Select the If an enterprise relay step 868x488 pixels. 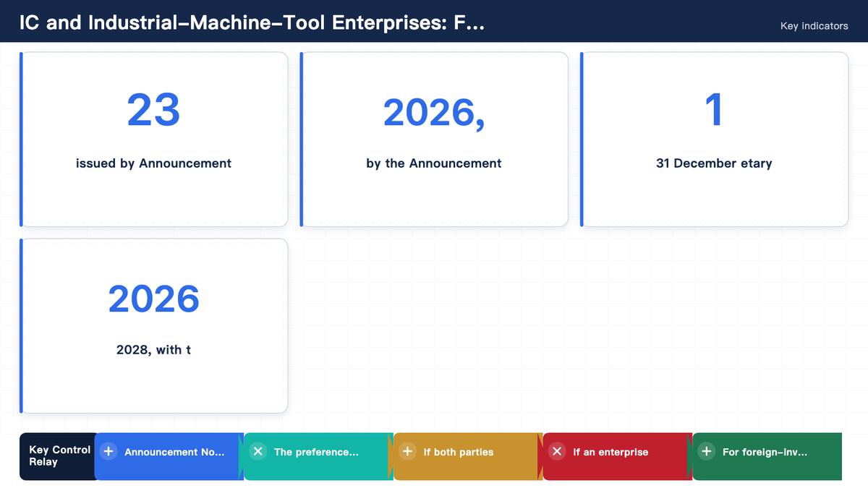click(618, 456)
